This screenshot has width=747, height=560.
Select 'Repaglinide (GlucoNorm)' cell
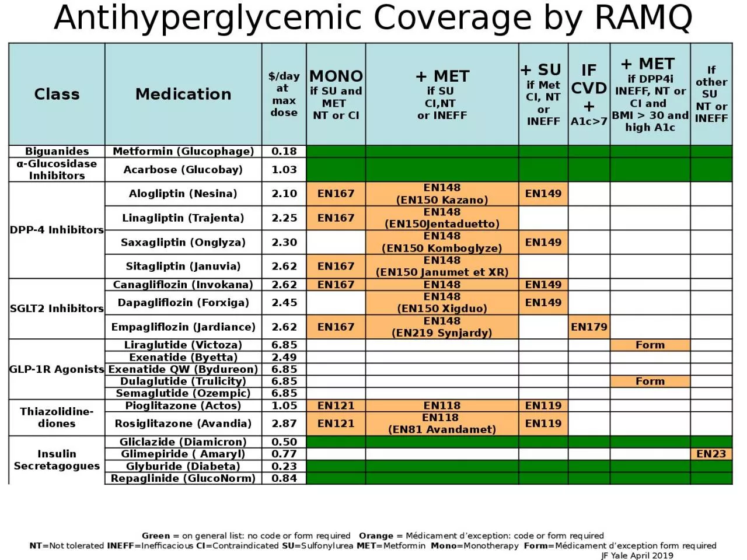[183, 478]
